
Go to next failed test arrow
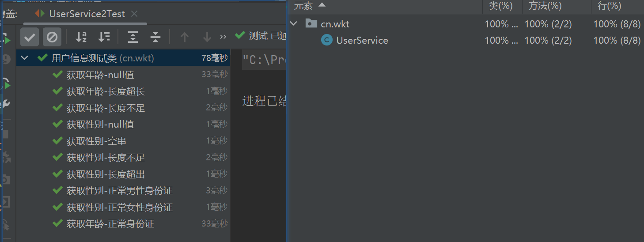[x=207, y=37]
